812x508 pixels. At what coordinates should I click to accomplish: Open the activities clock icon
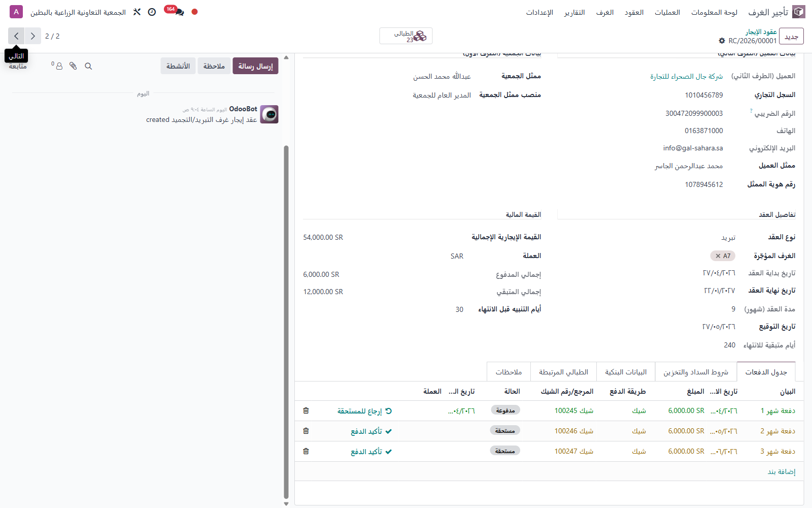click(x=152, y=12)
